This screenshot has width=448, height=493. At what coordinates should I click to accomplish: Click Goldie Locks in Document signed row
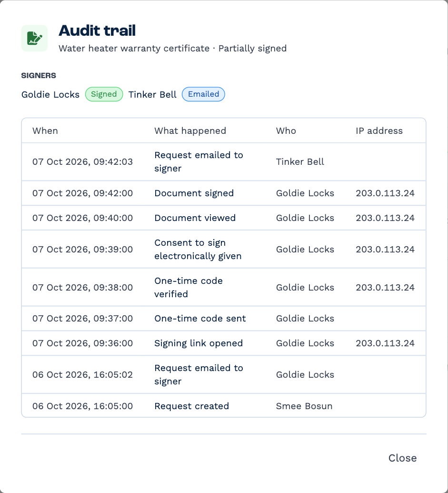coord(305,193)
